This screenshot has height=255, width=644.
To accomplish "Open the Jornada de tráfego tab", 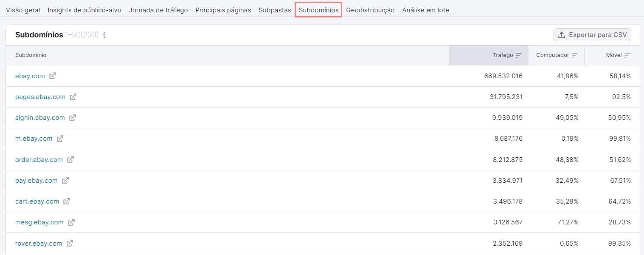I will 158,10.
